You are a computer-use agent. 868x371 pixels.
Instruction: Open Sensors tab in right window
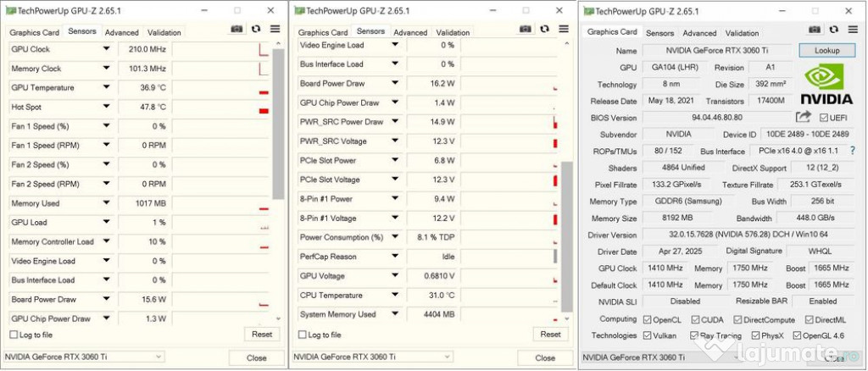coord(659,33)
